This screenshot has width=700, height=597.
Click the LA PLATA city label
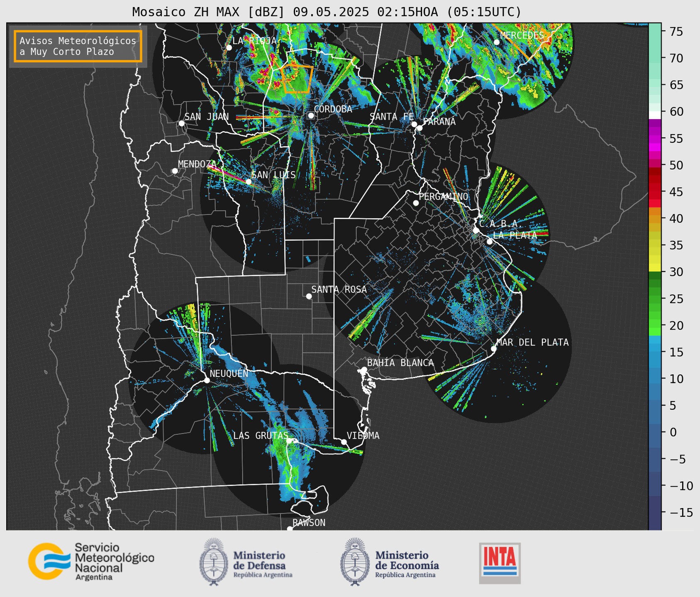coord(515,235)
